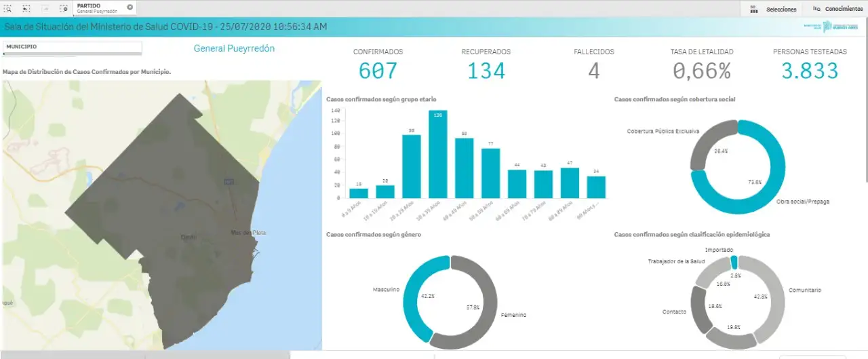Clear all selections icon

[x=63, y=8]
